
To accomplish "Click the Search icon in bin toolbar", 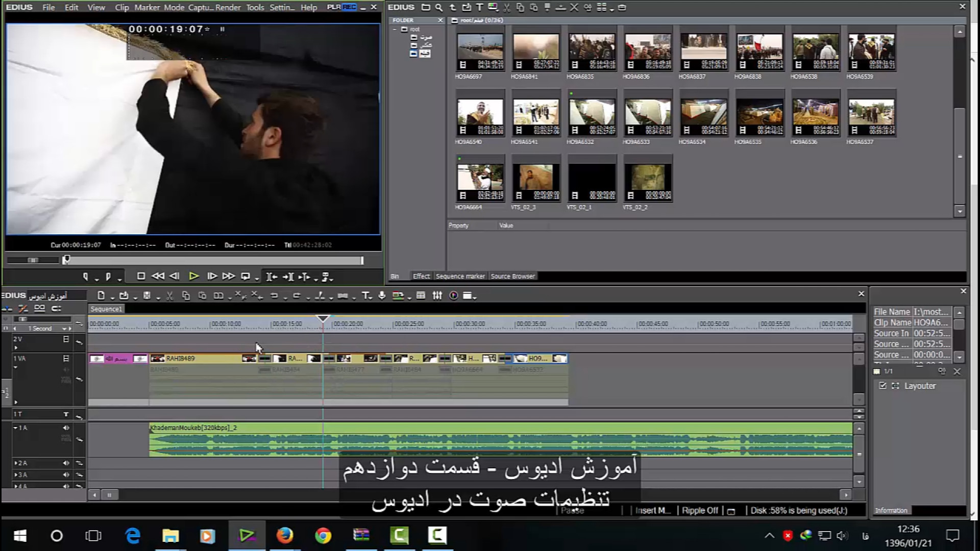I will click(439, 8).
